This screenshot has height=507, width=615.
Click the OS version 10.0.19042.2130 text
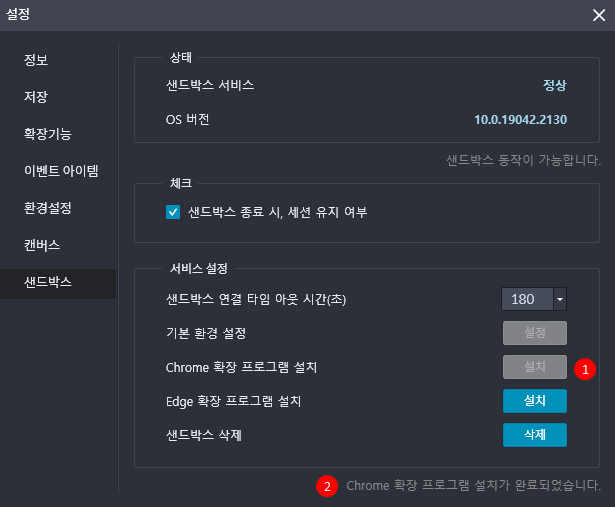(520, 120)
